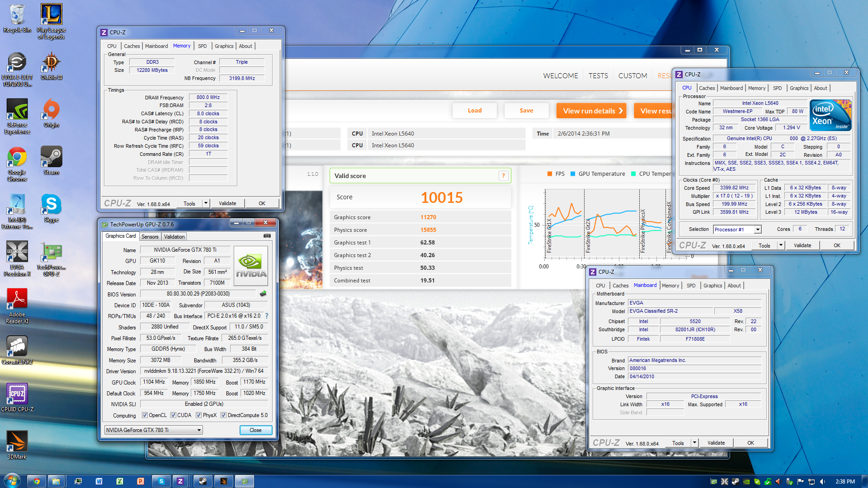868x488 pixels.
Task: Open Validation tab in GPU-Z
Action: 174,237
